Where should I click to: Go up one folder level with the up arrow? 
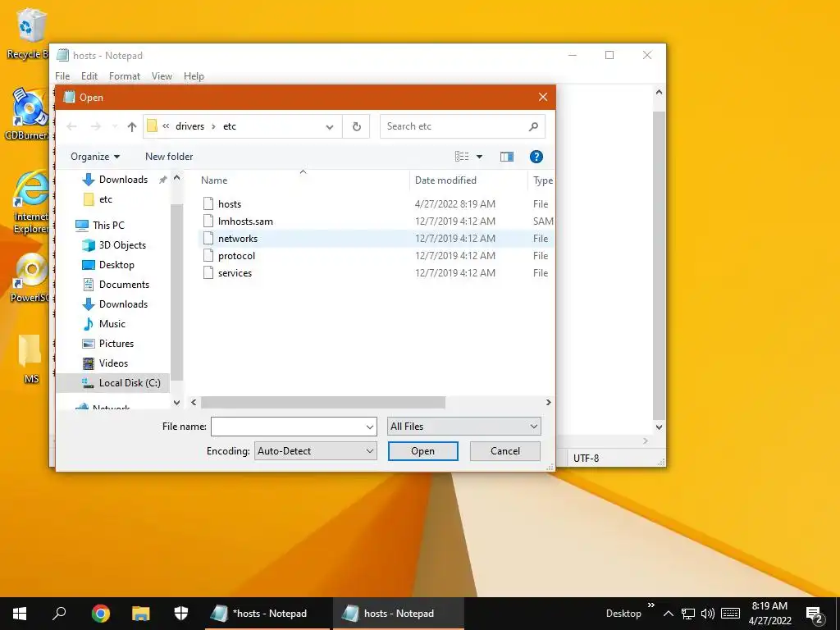click(x=132, y=126)
